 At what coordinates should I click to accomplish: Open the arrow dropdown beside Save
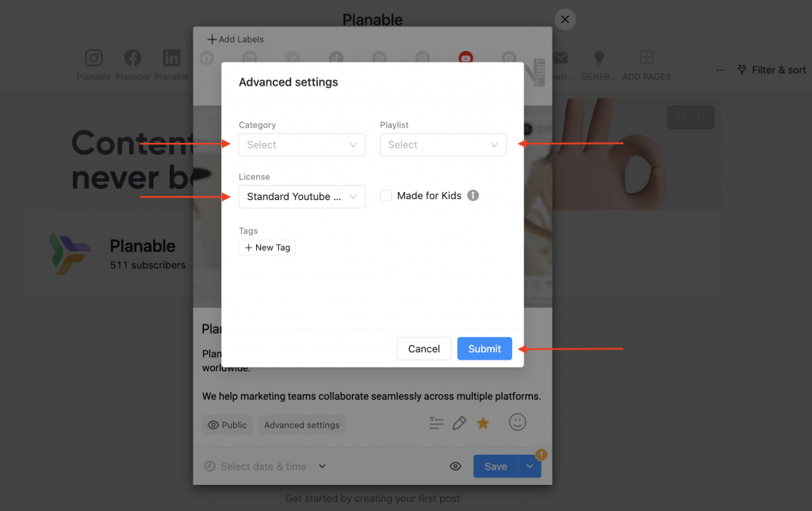(x=530, y=467)
